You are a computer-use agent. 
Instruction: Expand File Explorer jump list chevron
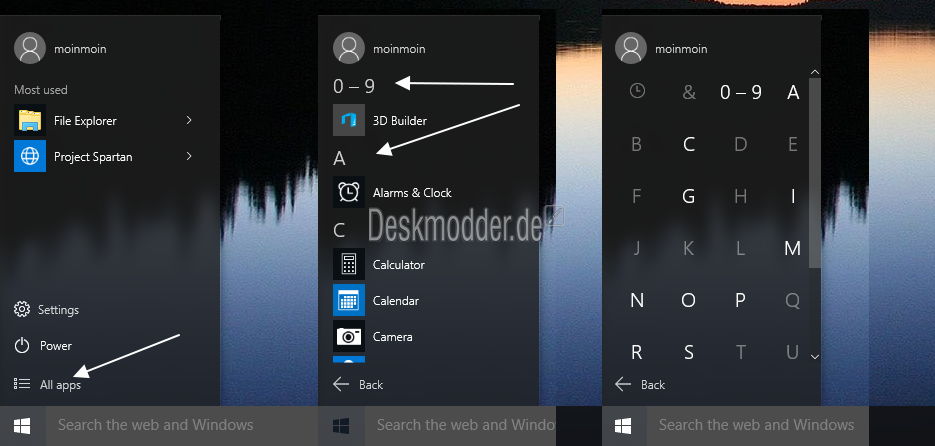pos(189,120)
